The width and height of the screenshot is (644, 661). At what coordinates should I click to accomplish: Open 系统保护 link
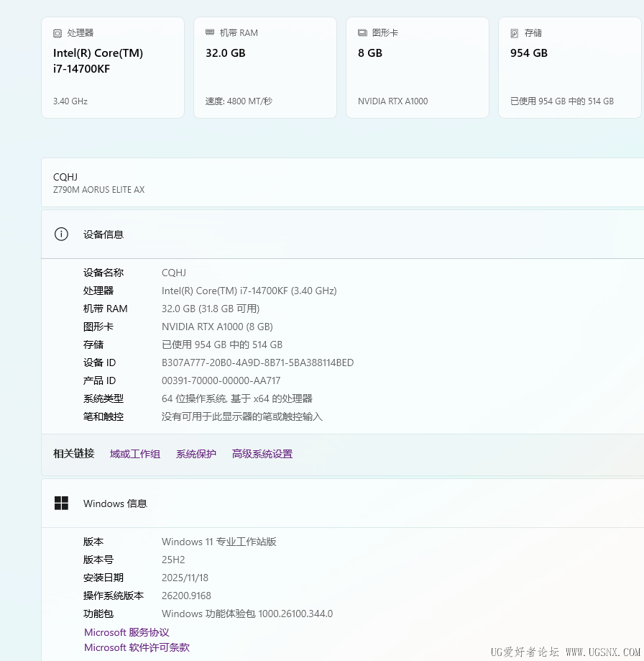[195, 454]
